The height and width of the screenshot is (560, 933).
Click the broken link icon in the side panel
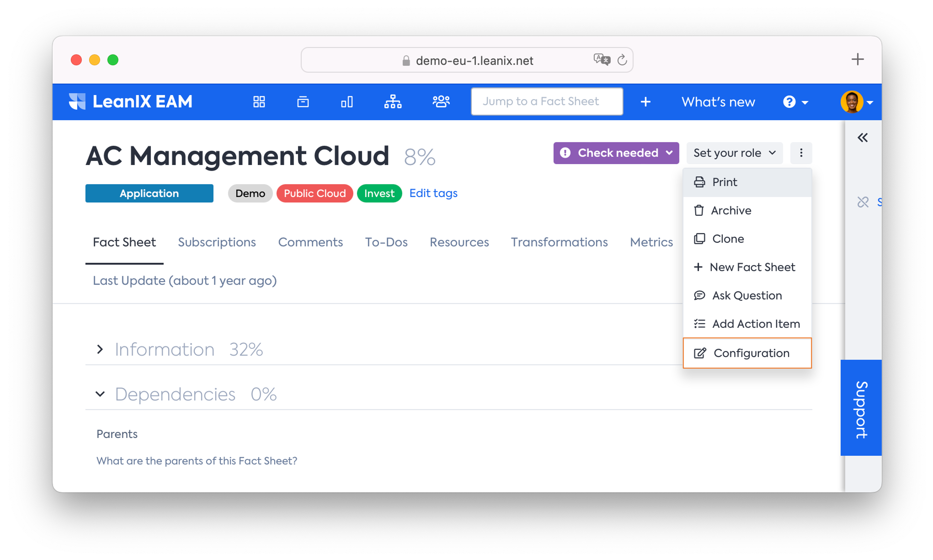click(x=863, y=202)
